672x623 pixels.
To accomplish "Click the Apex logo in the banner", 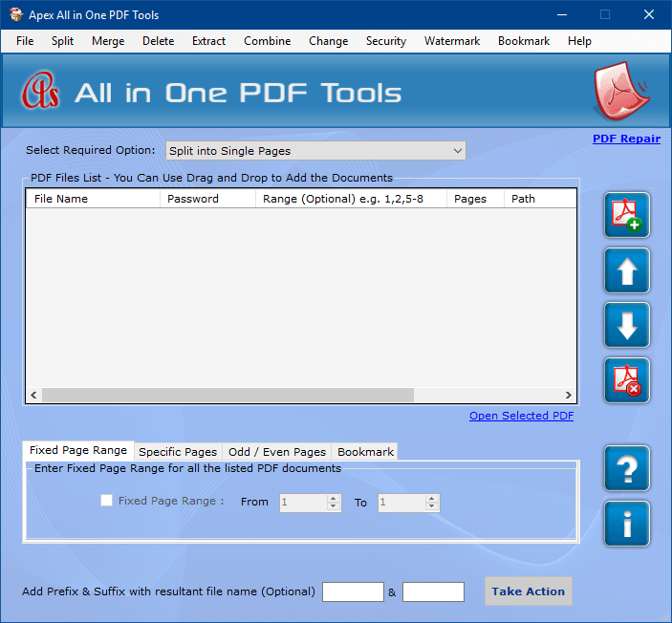I will click(x=41, y=93).
